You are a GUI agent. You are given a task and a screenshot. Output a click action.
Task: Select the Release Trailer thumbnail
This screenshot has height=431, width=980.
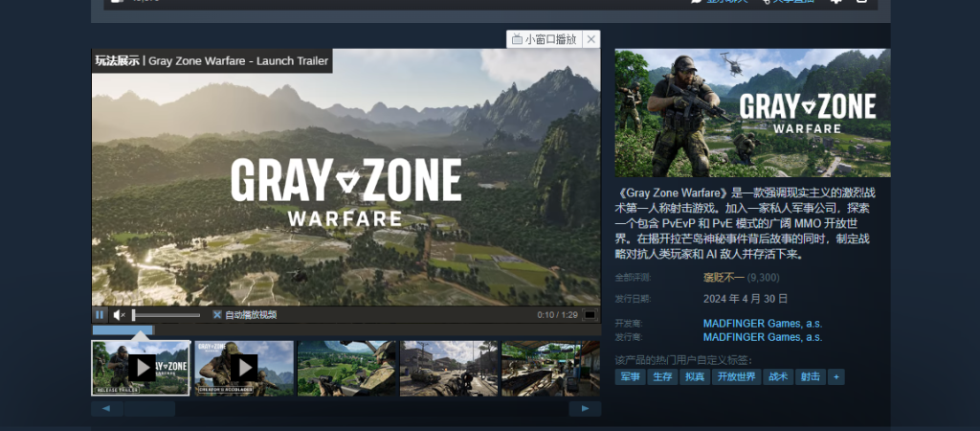141,368
